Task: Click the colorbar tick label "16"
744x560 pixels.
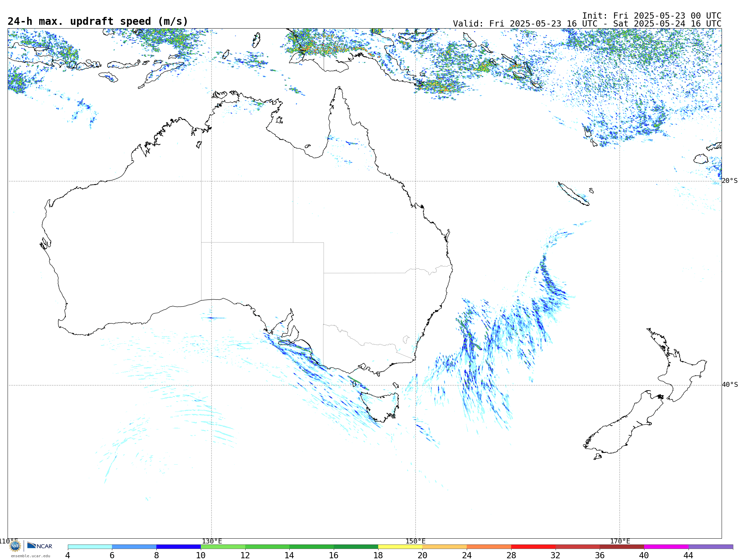Action: pyautogui.click(x=334, y=556)
